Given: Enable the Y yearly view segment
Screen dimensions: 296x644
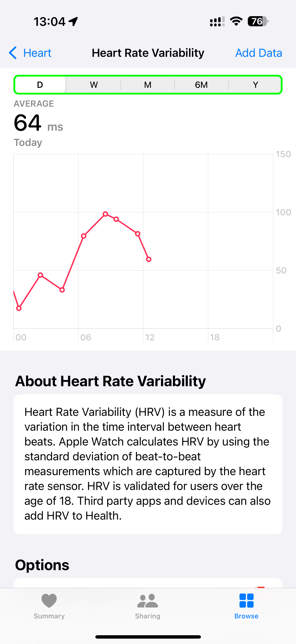Looking at the screenshot, I should pos(255,84).
